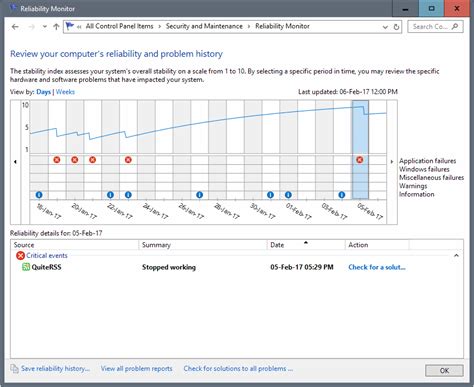The image size is (474, 387).
Task: Select the information icon on 18-Jan-17
Action: [x=39, y=195]
